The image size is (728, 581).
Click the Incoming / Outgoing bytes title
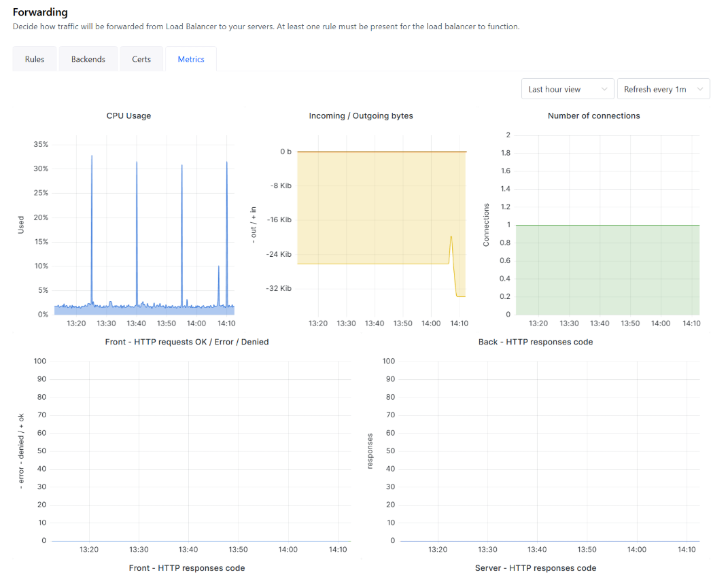click(x=361, y=116)
